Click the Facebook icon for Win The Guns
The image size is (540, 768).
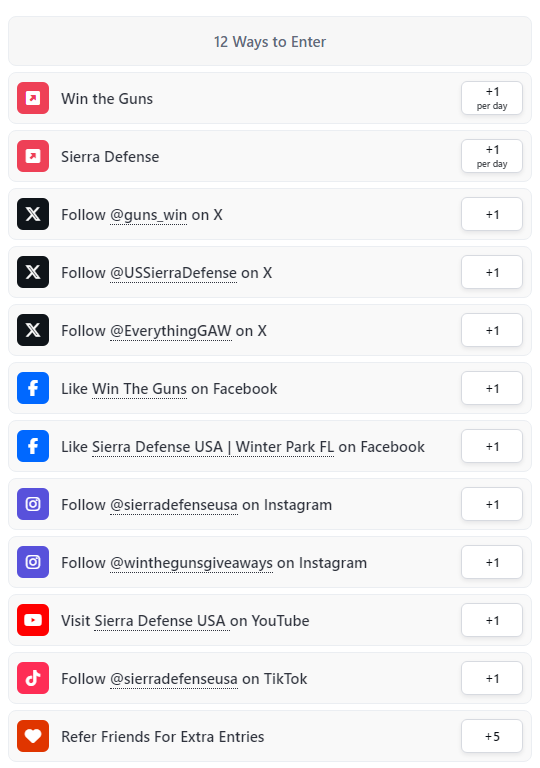[x=33, y=388]
